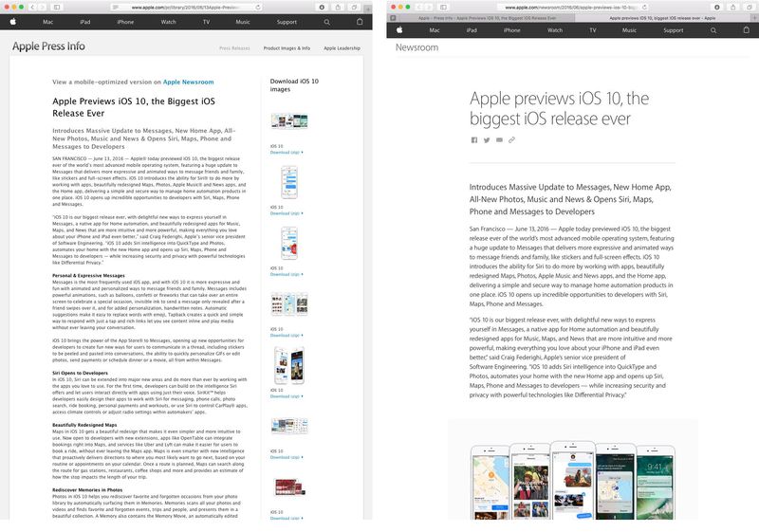This screenshot has height=532, width=759.
Task: Share article via email icon
Action: (499, 140)
